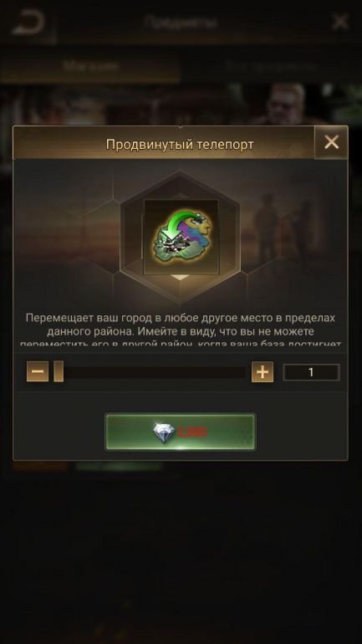Tap the back arrow icon at top left
362x644 pixels.
[x=28, y=22]
